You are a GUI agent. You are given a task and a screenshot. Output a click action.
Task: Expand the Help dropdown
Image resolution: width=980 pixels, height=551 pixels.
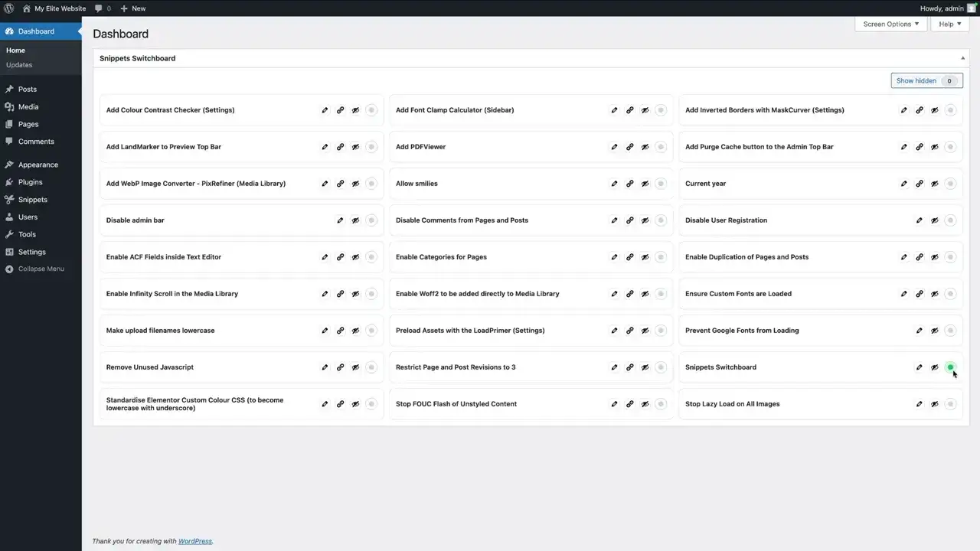click(x=949, y=24)
